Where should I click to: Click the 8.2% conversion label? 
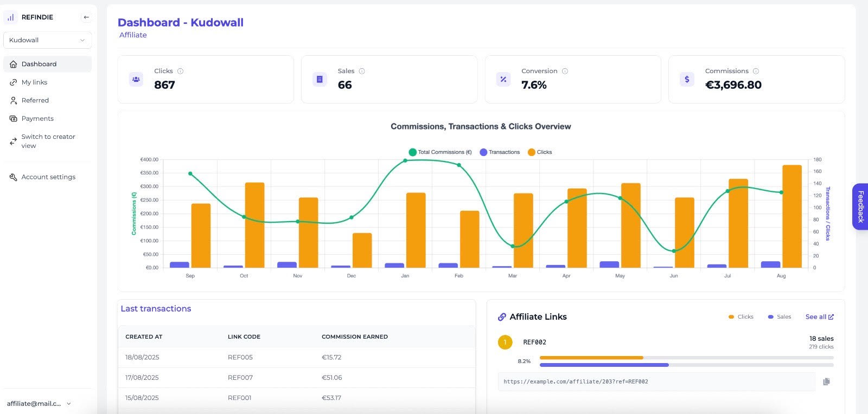click(x=524, y=361)
